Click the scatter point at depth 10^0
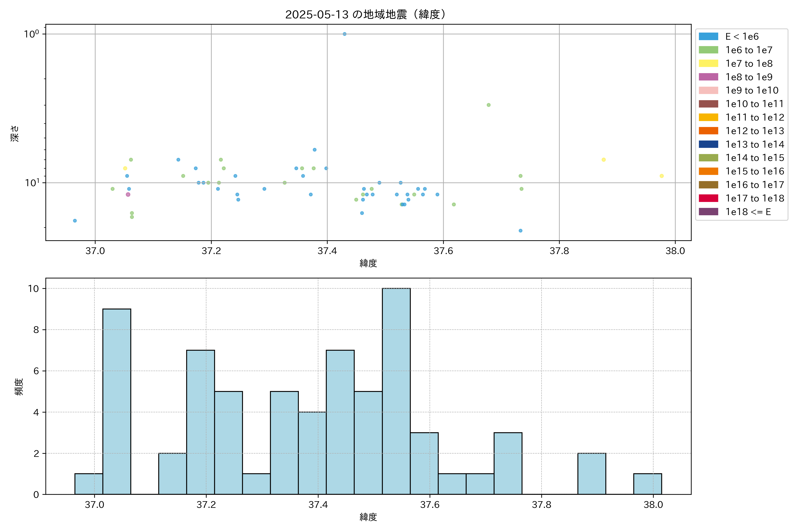Screen dimensions: 798x532 point(344,34)
